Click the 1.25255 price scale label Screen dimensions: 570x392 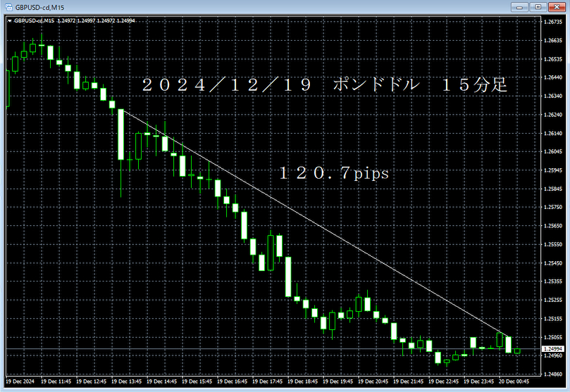click(553, 300)
